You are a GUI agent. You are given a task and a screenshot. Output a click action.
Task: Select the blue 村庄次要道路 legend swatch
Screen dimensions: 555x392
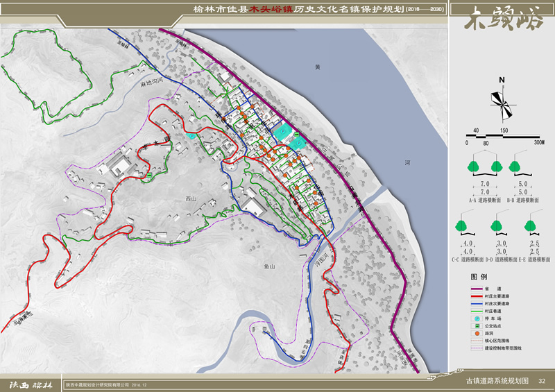pyautogui.click(x=476, y=304)
